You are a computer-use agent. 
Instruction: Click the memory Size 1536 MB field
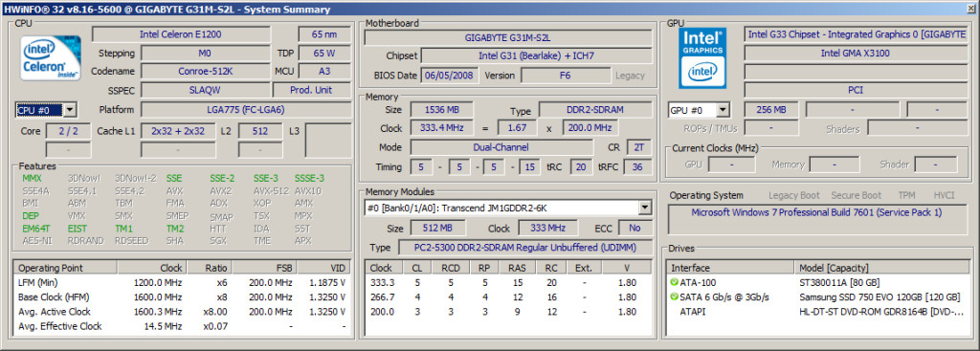coord(441,110)
